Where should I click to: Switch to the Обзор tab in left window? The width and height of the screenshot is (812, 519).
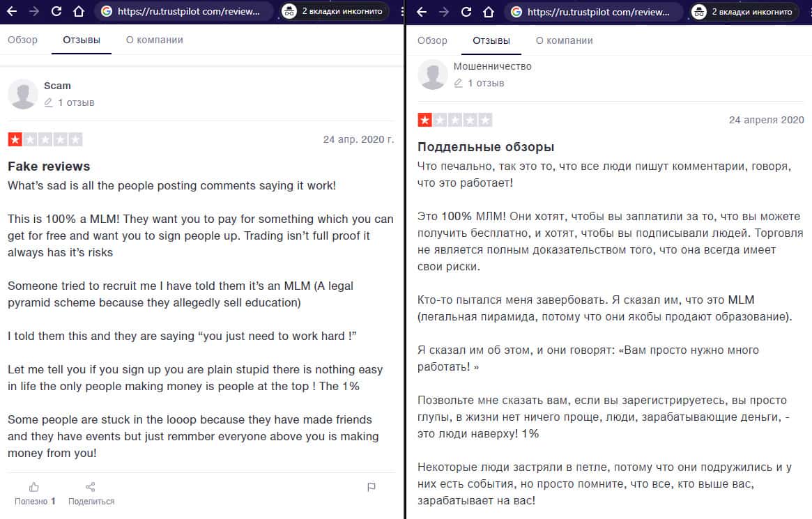[x=22, y=40]
